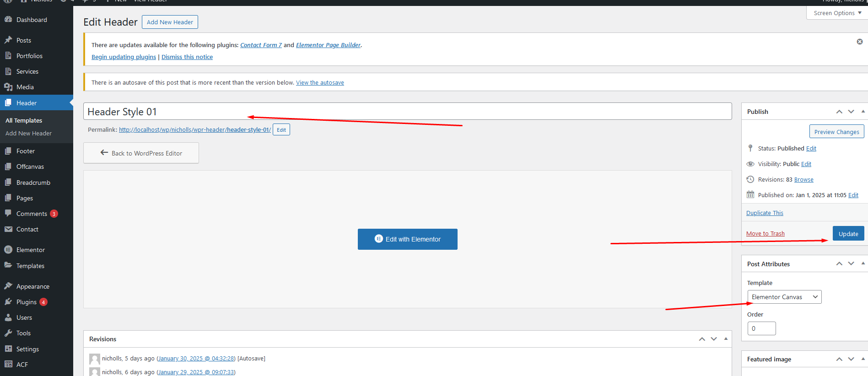Open Elementor Page Builder plugin link
The width and height of the screenshot is (868, 376).
[x=328, y=45]
